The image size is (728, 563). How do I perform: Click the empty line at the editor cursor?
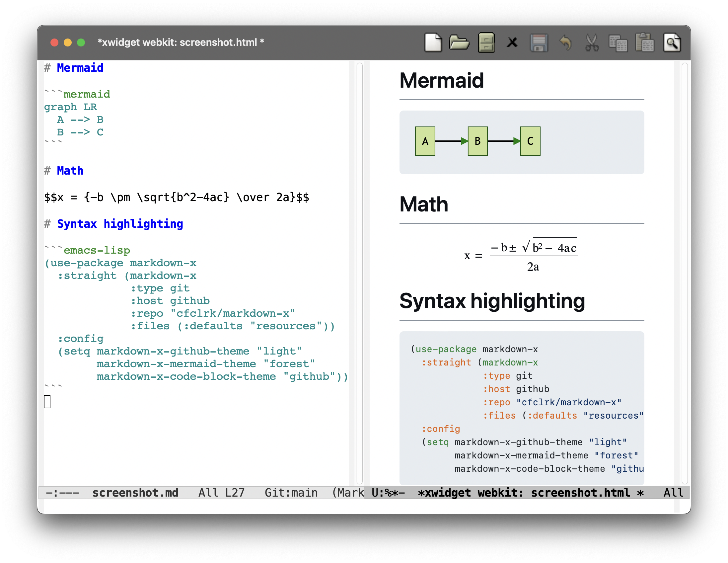pos(47,402)
